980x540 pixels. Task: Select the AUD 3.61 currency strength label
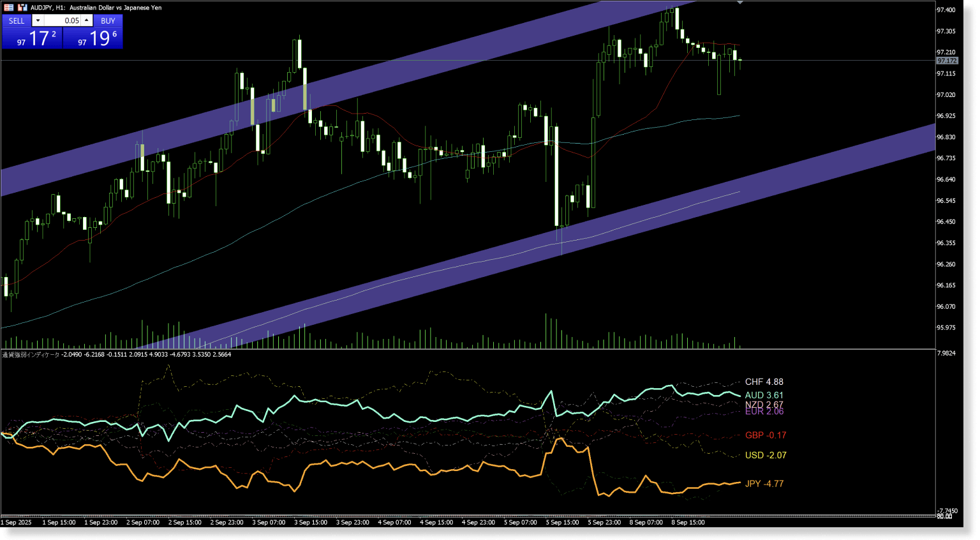(764, 395)
